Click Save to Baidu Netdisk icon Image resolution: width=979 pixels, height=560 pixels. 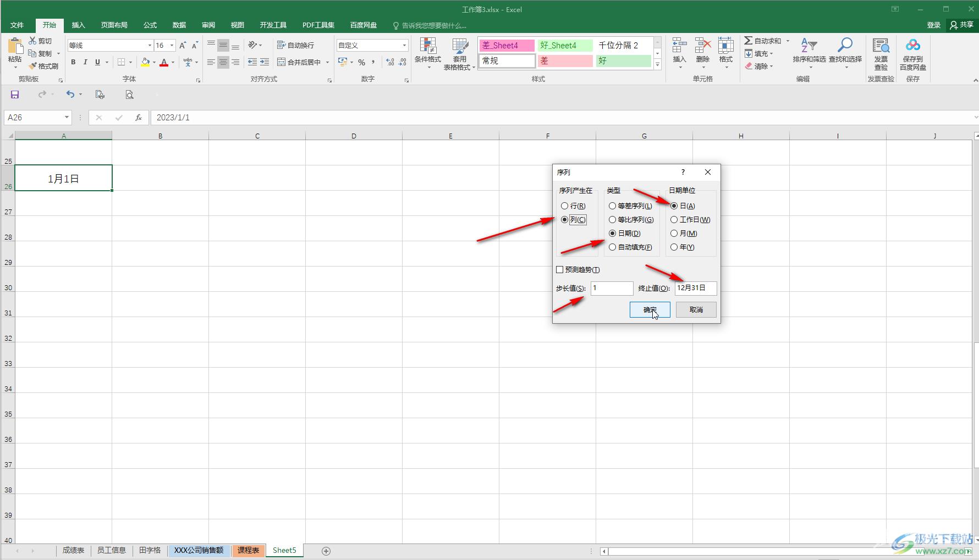[913, 46]
